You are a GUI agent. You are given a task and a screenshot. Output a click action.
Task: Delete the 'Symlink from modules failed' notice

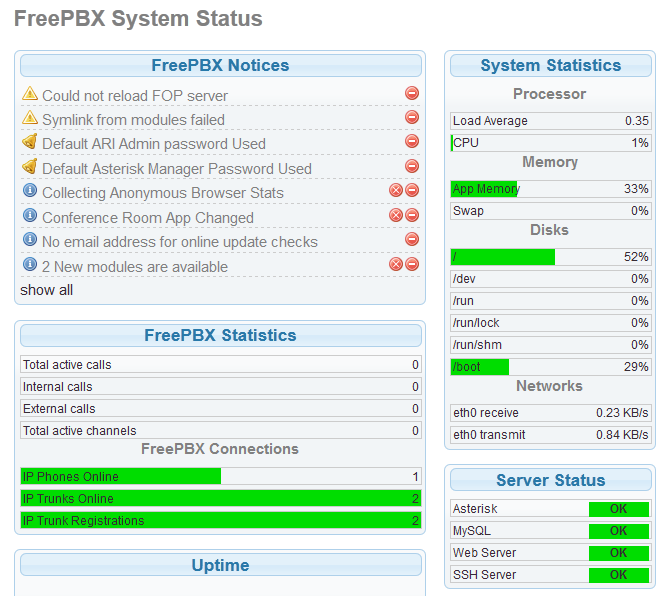tap(412, 117)
